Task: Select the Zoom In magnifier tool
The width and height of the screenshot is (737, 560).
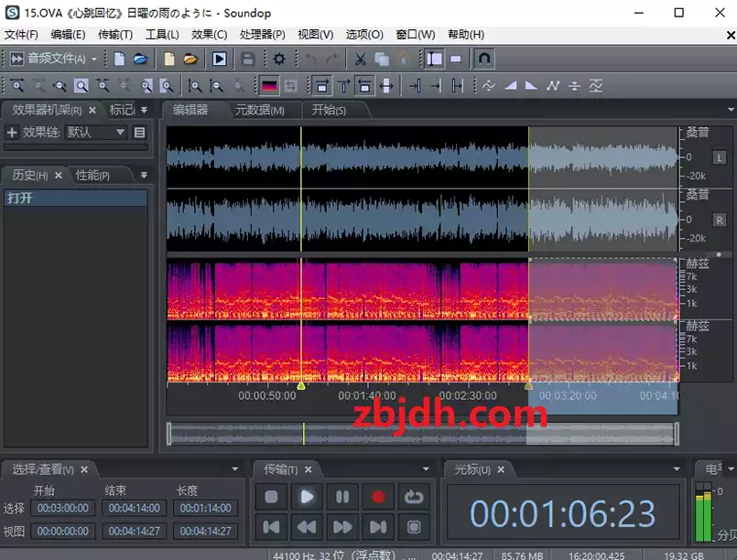Action: (18, 85)
